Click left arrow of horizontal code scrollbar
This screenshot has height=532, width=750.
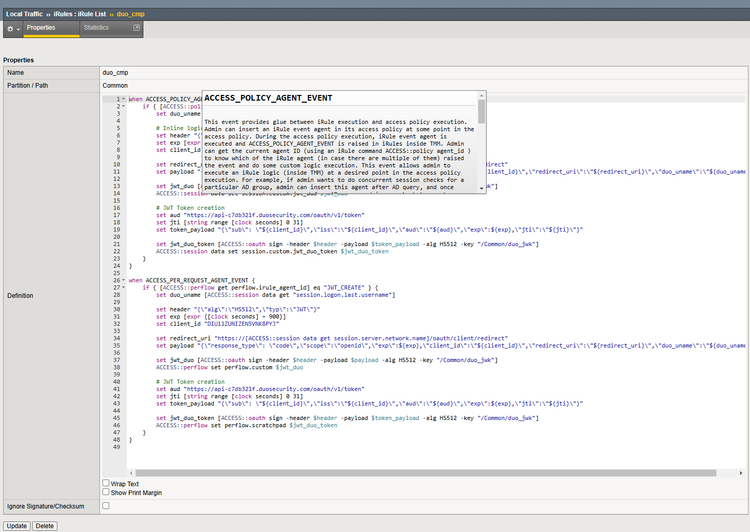tap(131, 473)
